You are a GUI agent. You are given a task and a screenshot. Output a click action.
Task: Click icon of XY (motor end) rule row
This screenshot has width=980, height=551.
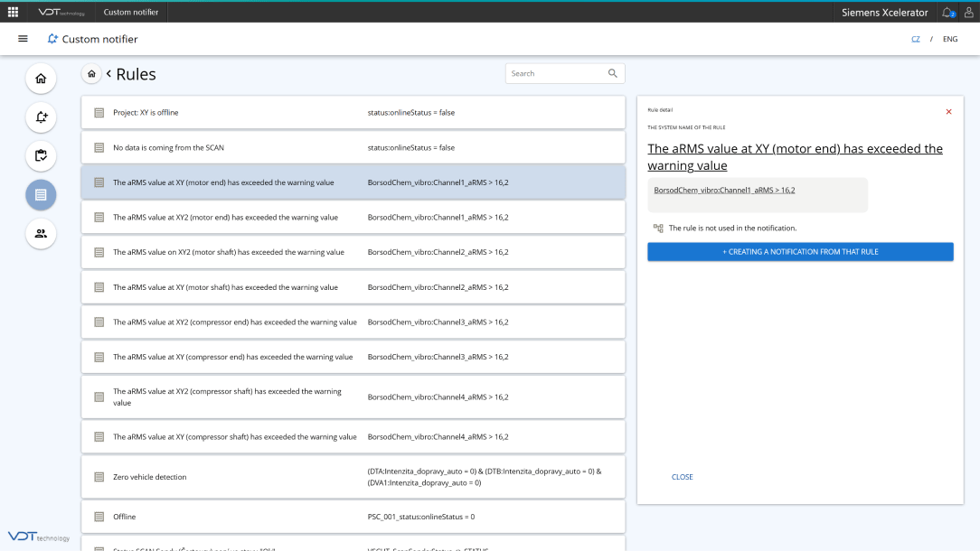pyautogui.click(x=99, y=182)
